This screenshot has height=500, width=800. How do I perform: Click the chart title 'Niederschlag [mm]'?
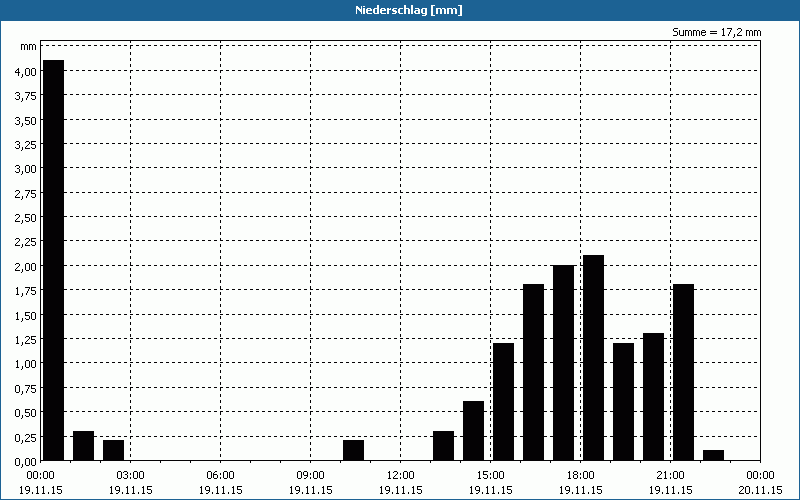[x=409, y=10]
